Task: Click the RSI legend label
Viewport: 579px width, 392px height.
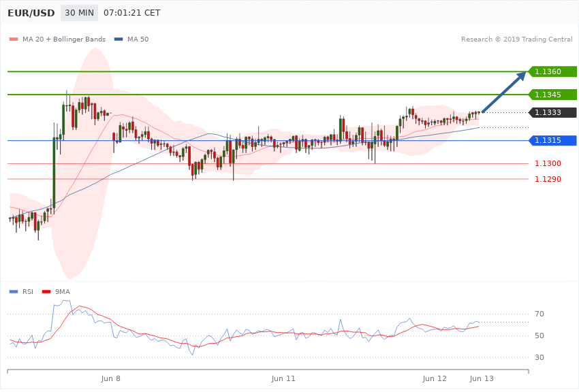Action: (x=28, y=292)
